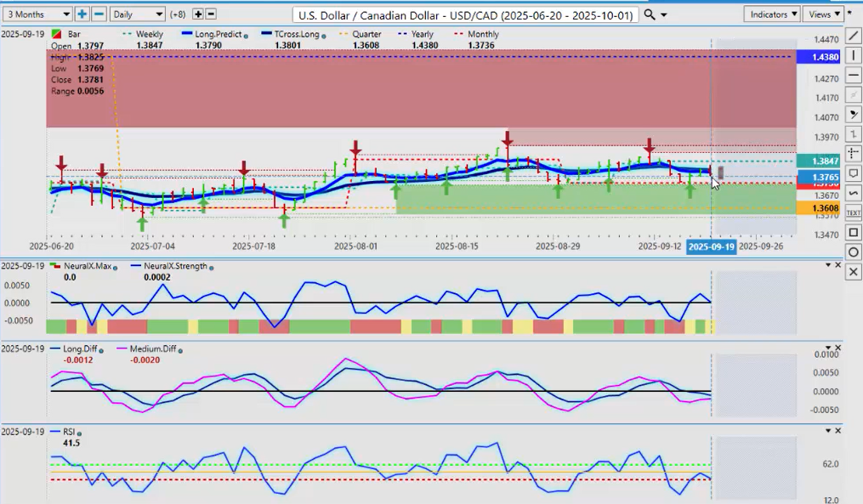This screenshot has height=504, width=863.
Task: Click the 2025-08-01 date axis label
Action: [x=355, y=246]
